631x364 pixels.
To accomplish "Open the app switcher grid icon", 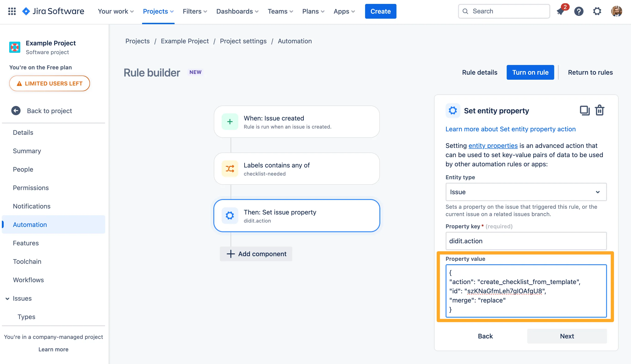I will [x=12, y=11].
